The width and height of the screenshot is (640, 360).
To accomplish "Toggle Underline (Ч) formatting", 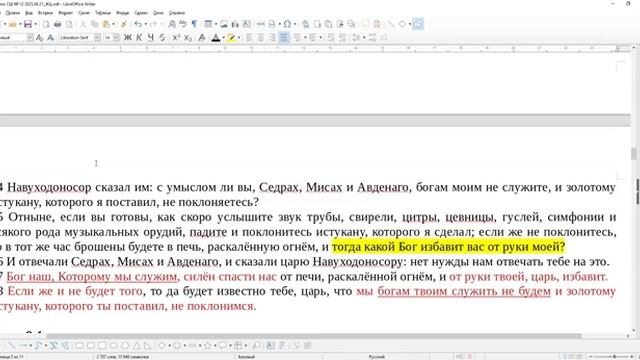I will [x=151, y=38].
